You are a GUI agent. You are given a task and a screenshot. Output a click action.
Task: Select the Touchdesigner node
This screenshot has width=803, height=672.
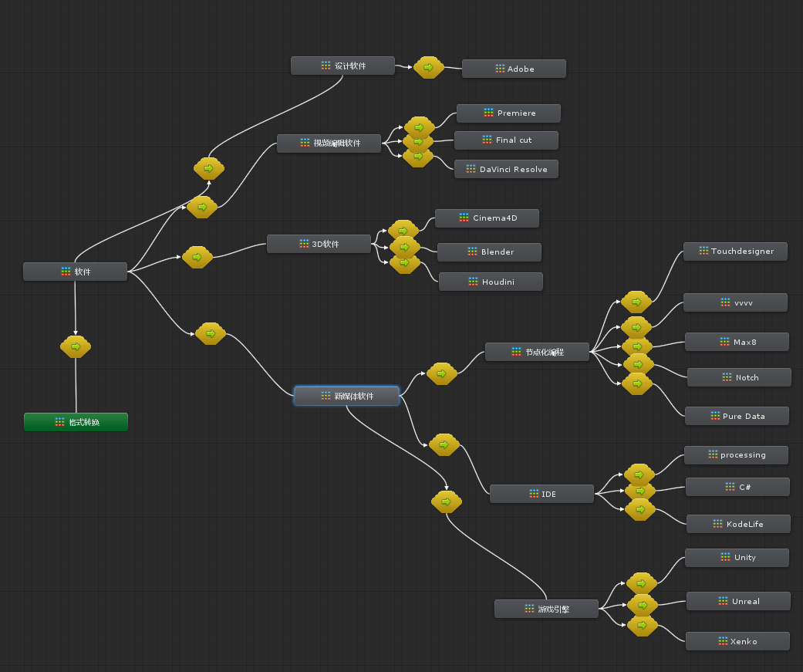[735, 252]
